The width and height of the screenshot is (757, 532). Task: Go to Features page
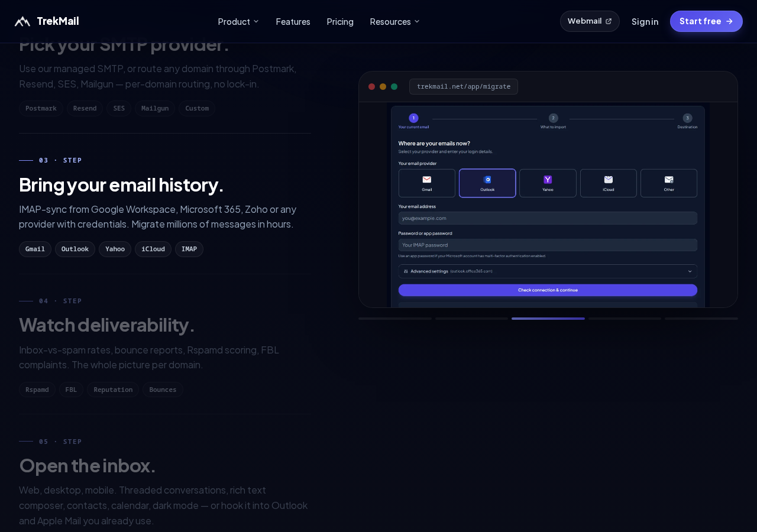293,21
